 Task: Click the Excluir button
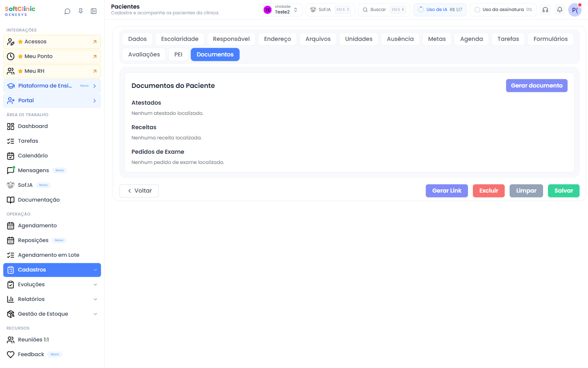(489, 191)
